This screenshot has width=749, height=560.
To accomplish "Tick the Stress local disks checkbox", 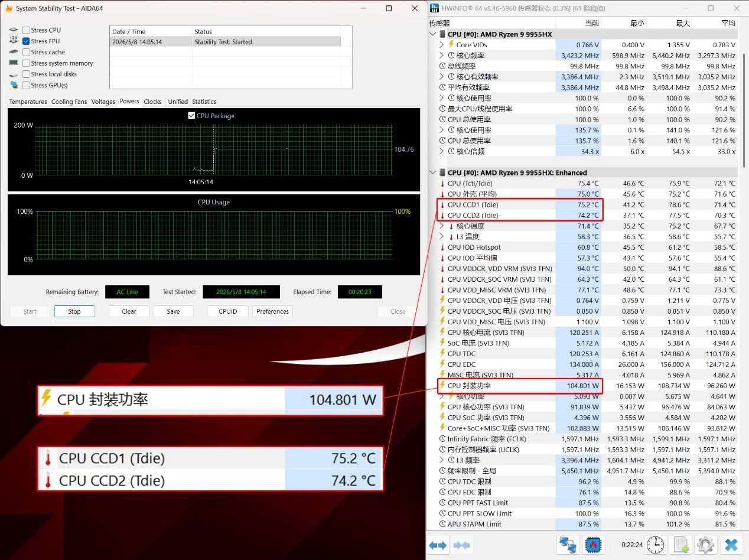I will point(26,74).
